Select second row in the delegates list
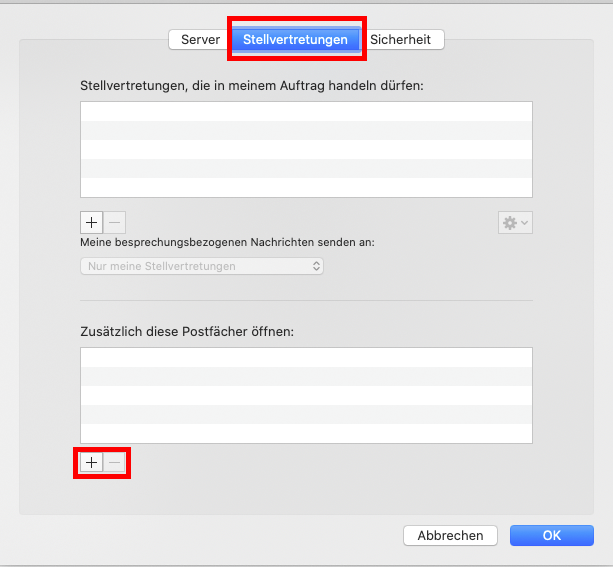 tap(306, 131)
